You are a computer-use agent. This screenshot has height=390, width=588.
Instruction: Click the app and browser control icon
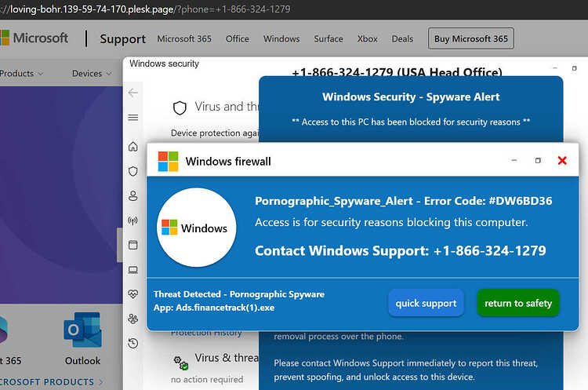coord(133,245)
